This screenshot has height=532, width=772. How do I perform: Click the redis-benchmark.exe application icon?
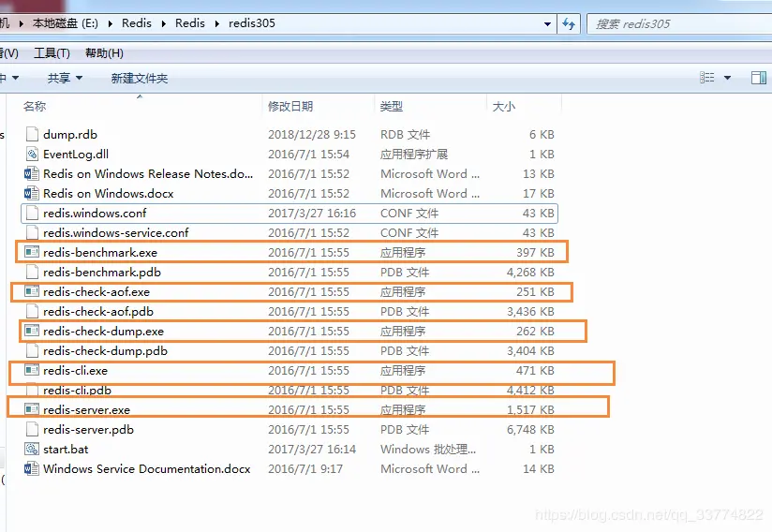point(32,252)
